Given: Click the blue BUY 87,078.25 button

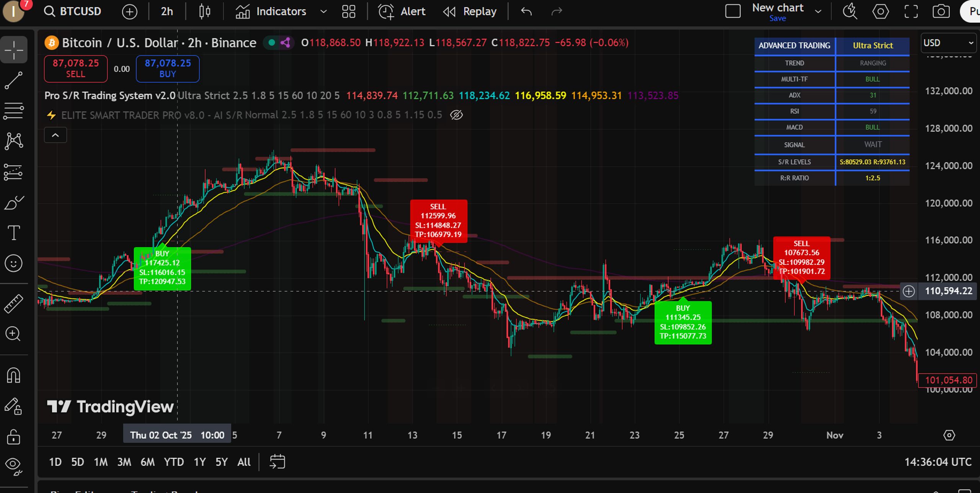Looking at the screenshot, I should pyautogui.click(x=168, y=69).
